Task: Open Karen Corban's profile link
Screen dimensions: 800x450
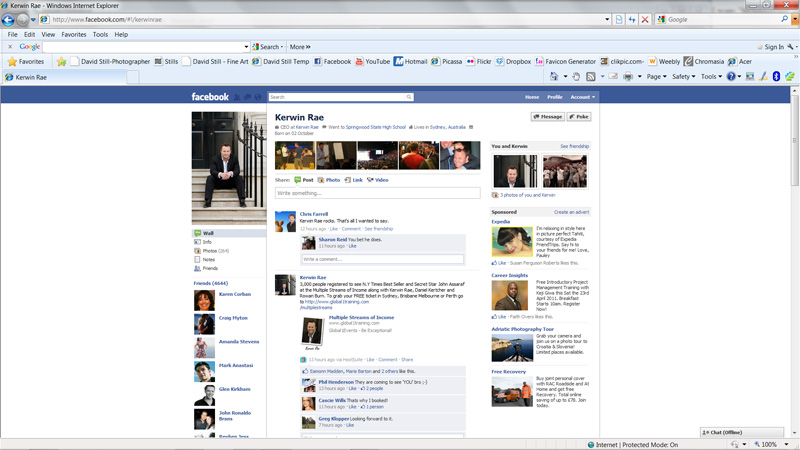Action: click(x=235, y=294)
